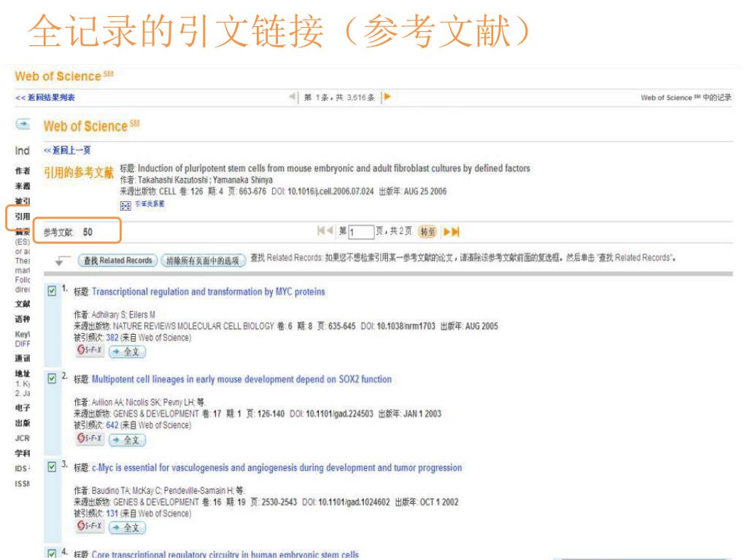Screen dimensions: 747x560
Task: Click SFX icon for SOX2 reference
Action: [x=90, y=438]
